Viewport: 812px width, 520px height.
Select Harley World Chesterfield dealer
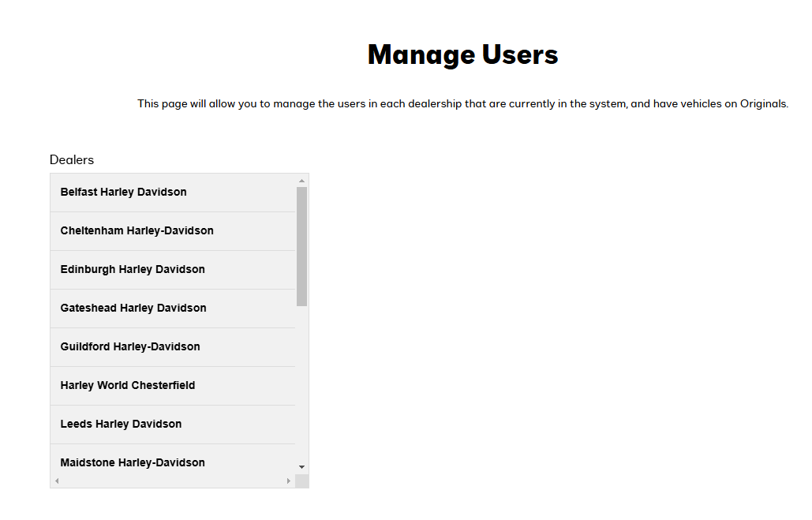[128, 385]
